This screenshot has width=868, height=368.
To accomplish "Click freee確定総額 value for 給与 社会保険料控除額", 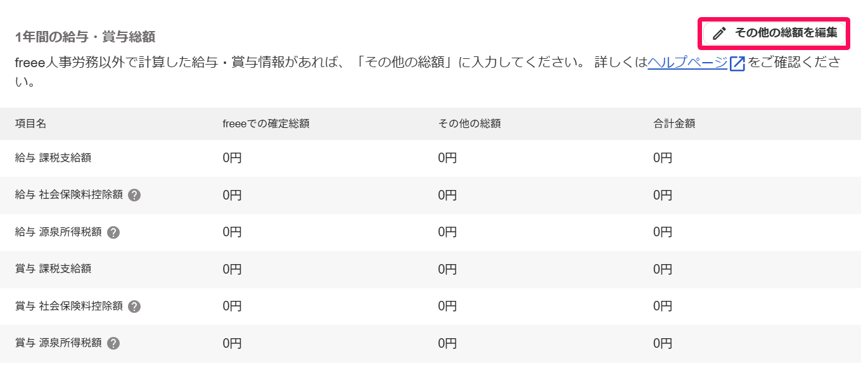I will pyautogui.click(x=232, y=196).
